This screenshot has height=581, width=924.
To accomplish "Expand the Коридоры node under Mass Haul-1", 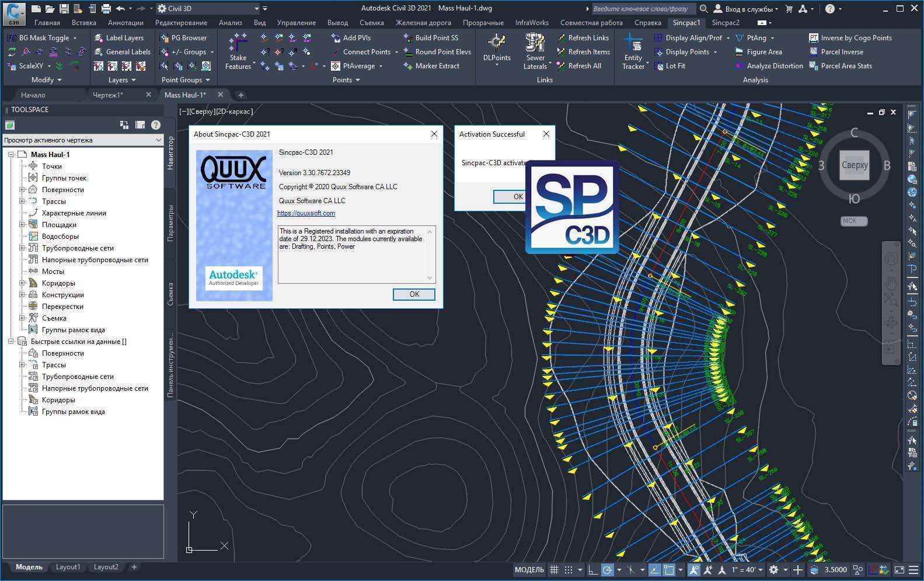I will [22, 283].
